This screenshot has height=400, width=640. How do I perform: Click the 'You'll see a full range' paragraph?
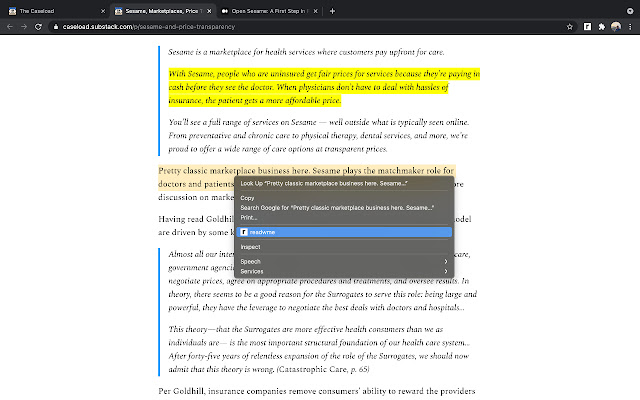[x=318, y=136]
